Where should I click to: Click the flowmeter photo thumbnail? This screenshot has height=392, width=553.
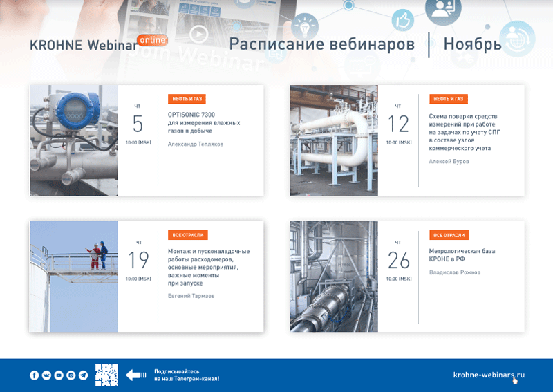click(74, 140)
